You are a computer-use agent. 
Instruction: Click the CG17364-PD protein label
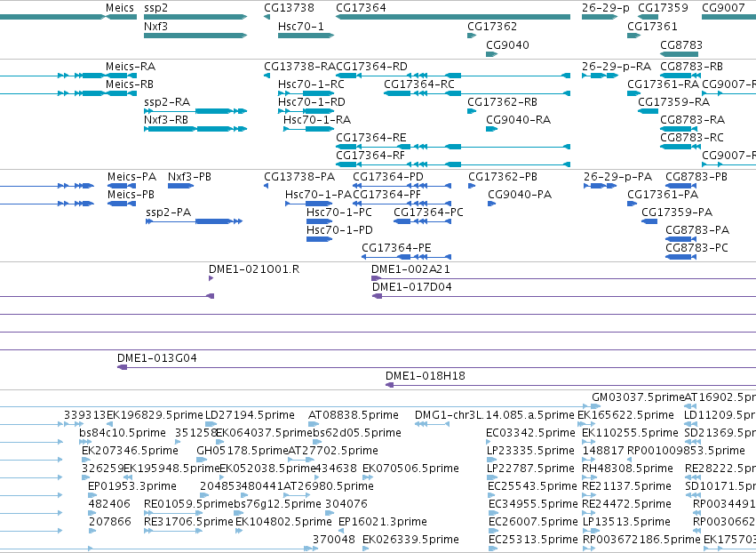pos(388,177)
